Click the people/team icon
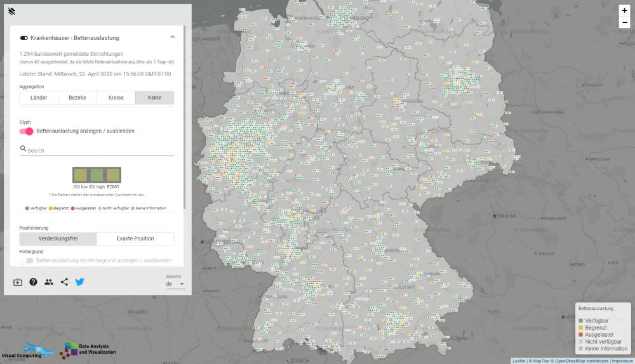The height and width of the screenshot is (364, 635). (49, 282)
